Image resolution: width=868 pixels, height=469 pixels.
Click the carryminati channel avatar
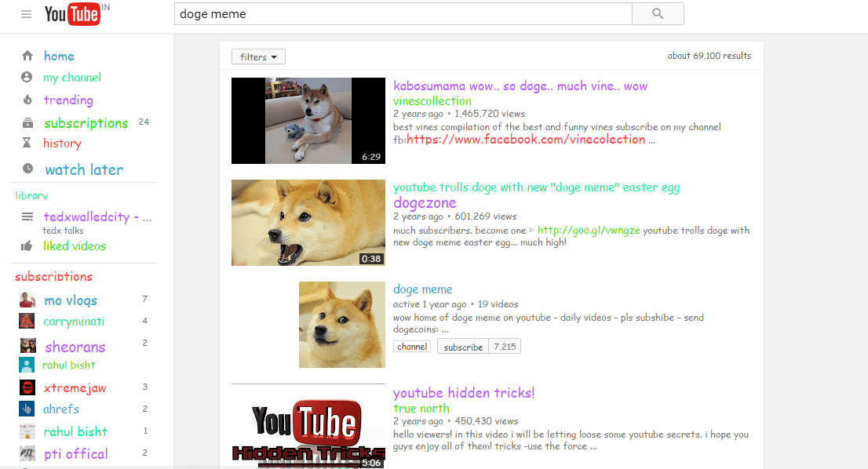point(27,321)
